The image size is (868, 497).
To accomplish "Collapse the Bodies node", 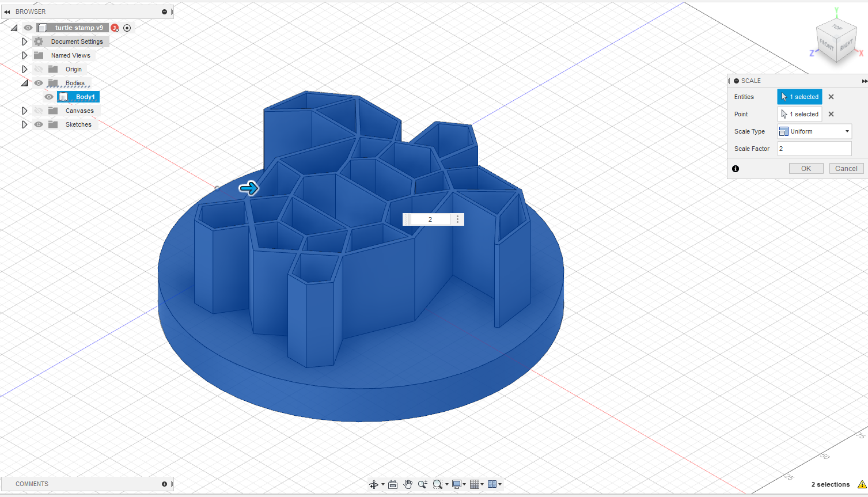I will click(x=24, y=83).
